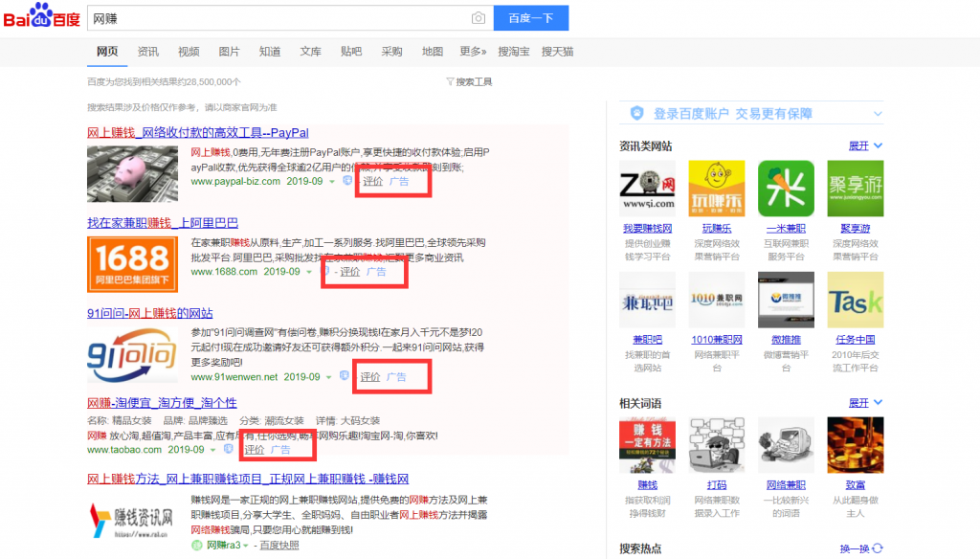Viewport: 980px width, 559px height.
Task: Refresh hot searches with 换一换
Action: pyautogui.click(x=861, y=548)
